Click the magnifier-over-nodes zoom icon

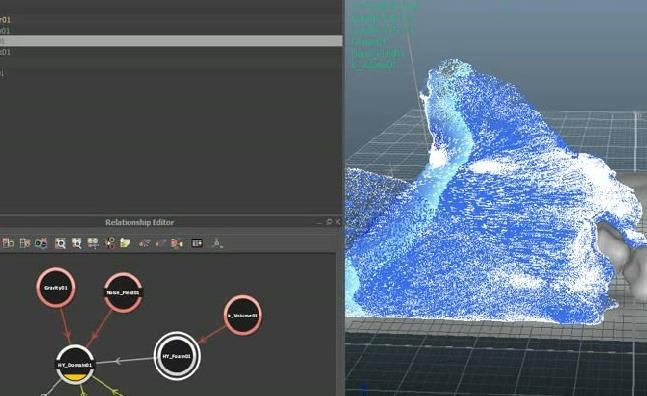pos(77,243)
